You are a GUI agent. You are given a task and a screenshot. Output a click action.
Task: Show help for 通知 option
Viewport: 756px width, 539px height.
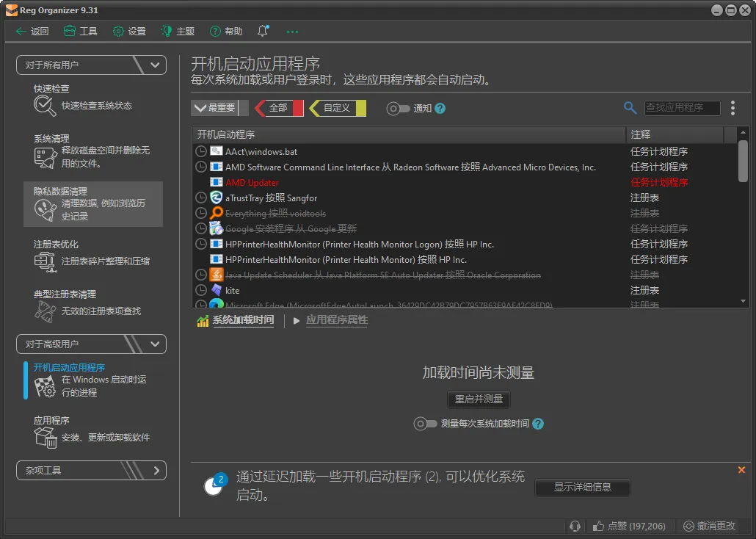coord(440,109)
